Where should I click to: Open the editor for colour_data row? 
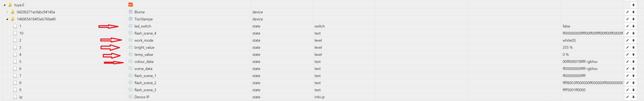click(627, 62)
